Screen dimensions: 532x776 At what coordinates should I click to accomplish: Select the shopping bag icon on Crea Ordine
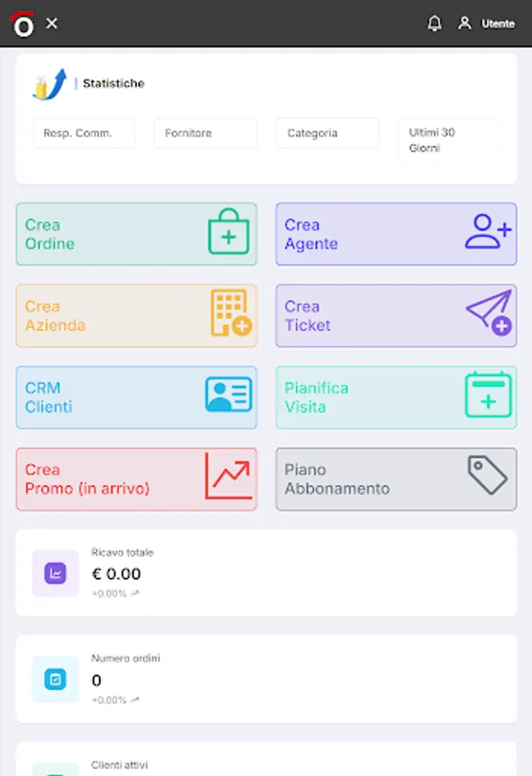coord(230,233)
